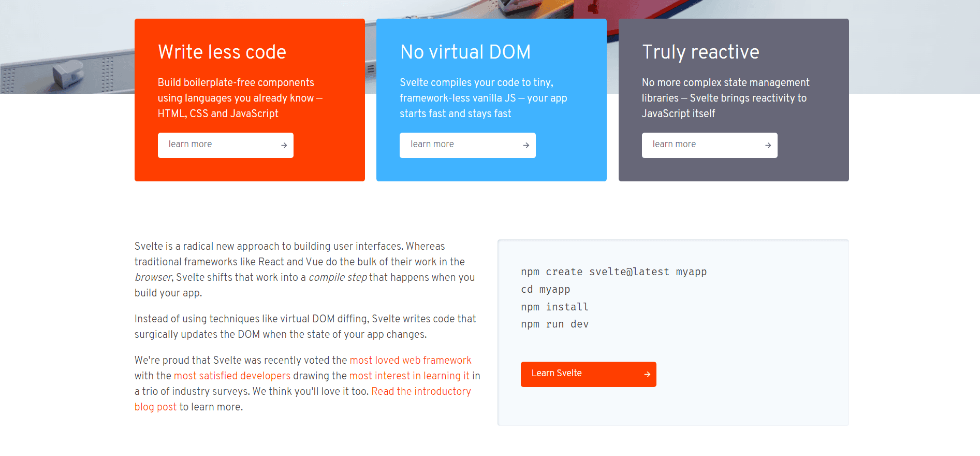Click the 'npm install' code line

pyautogui.click(x=554, y=307)
